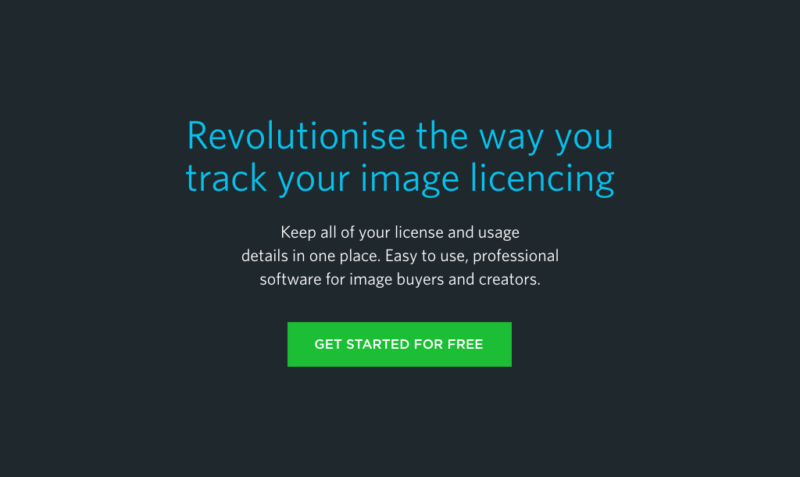Click the "software for image buyers" text
The width and height of the screenshot is (800, 477).
[352, 280]
